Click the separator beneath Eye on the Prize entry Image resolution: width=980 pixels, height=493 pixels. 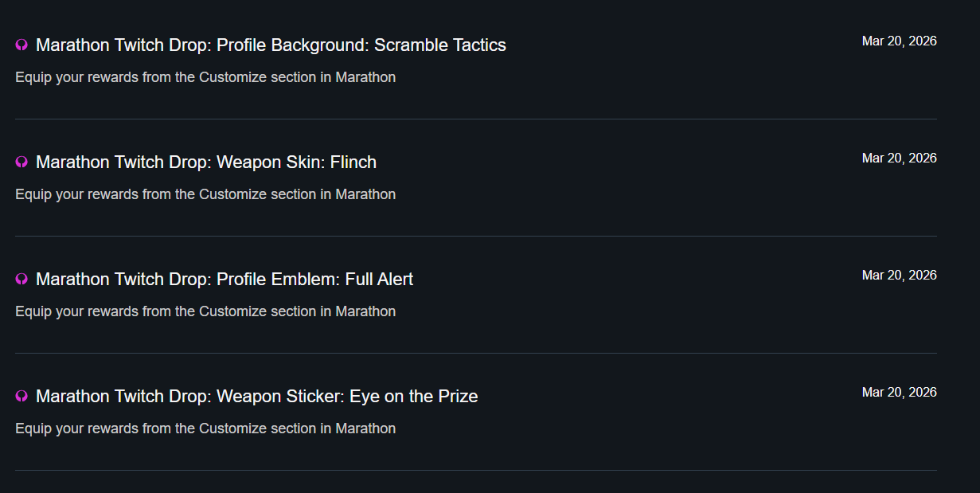pos(476,470)
